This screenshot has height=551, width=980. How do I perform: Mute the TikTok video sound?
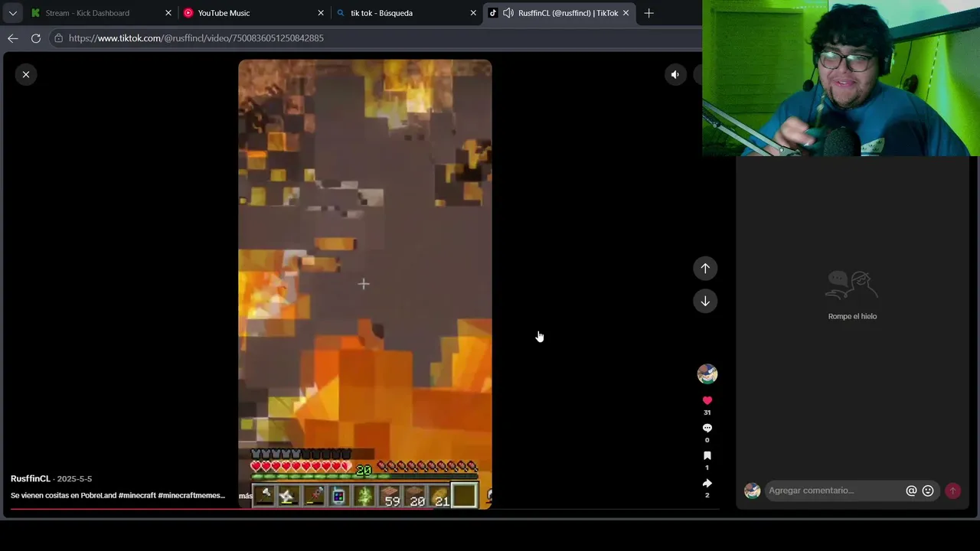[675, 74]
